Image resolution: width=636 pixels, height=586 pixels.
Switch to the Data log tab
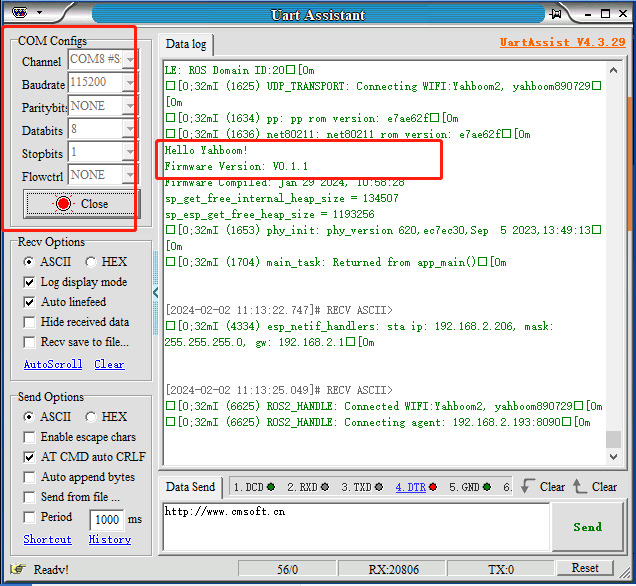coord(186,44)
